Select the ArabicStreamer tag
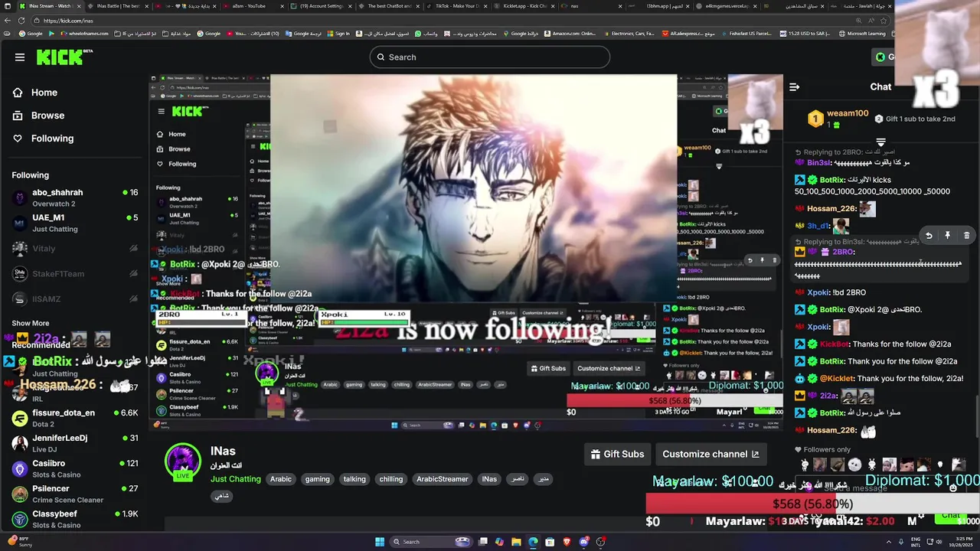980x551 pixels. (442, 479)
